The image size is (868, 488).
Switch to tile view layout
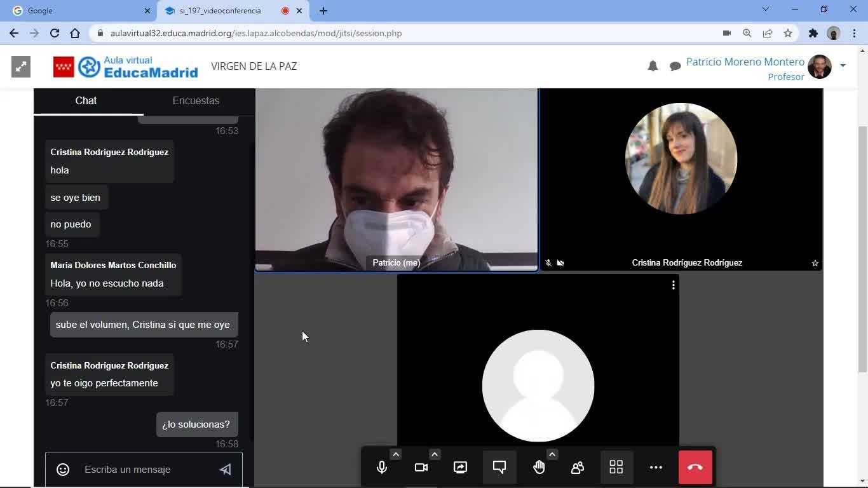pyautogui.click(x=616, y=468)
